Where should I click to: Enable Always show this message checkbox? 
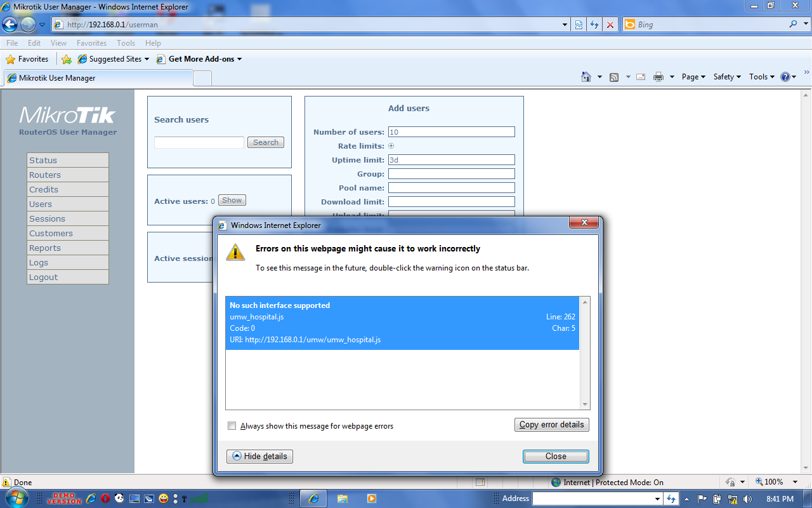tap(232, 426)
